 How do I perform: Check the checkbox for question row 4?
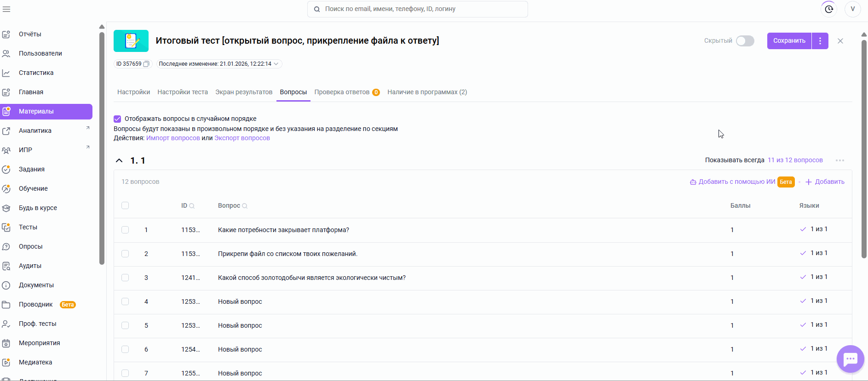pyautogui.click(x=125, y=301)
